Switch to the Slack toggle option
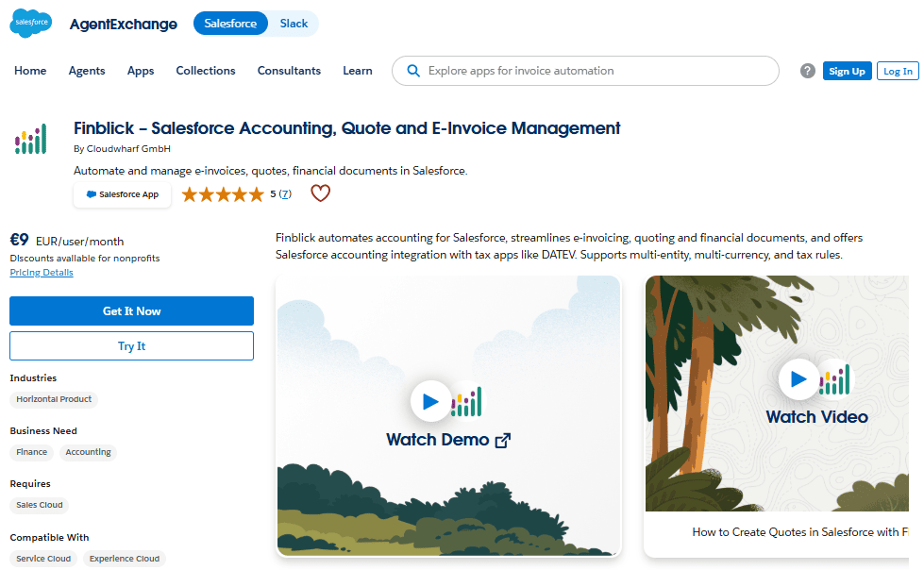Image resolution: width=924 pixels, height=570 pixels. [294, 24]
